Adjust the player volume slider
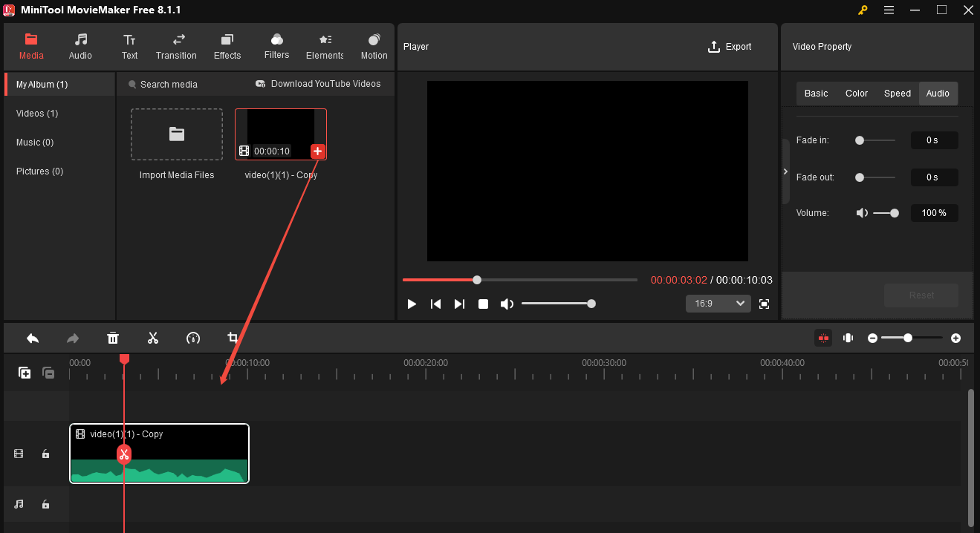Viewport: 980px width, 533px height. 557,304
